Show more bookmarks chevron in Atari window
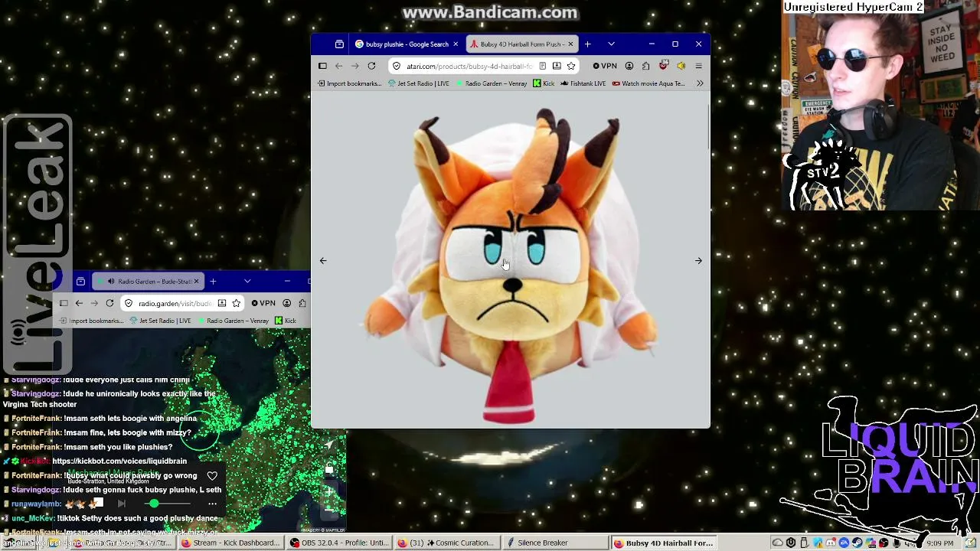Image resolution: width=980 pixels, height=551 pixels. (700, 83)
